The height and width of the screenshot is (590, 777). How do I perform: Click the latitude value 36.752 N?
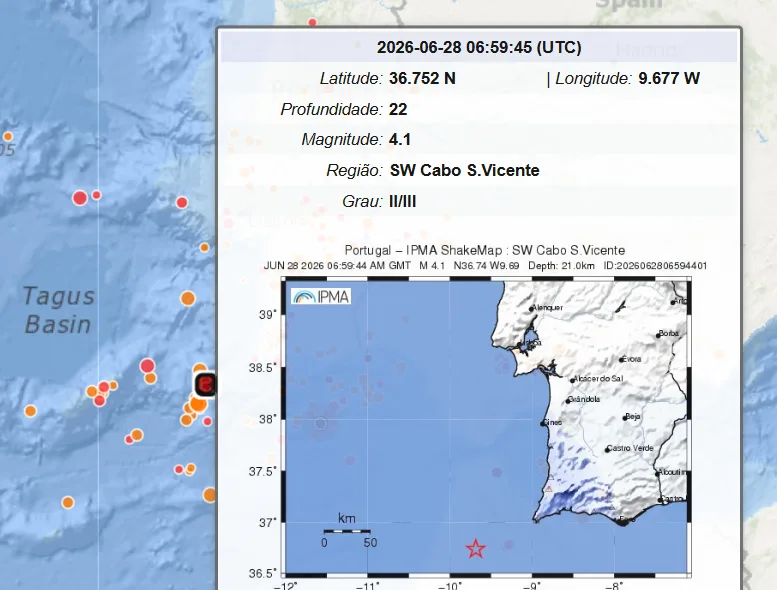coord(422,78)
